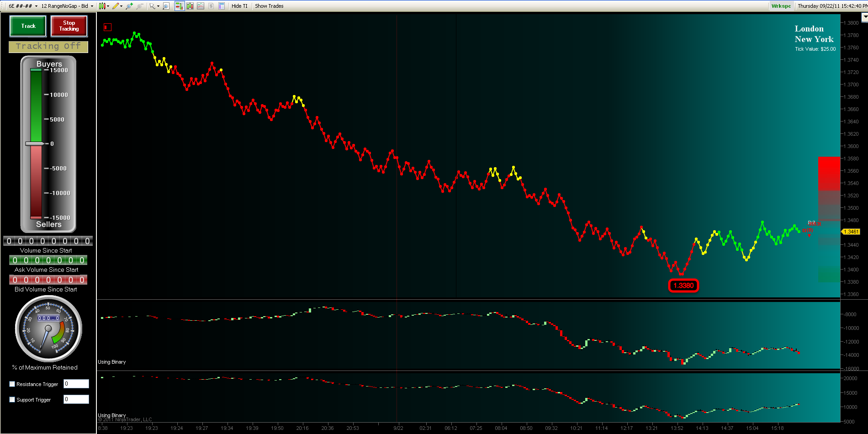Click the Volume Since Start counter
This screenshot has width=868, height=434.
click(48, 241)
